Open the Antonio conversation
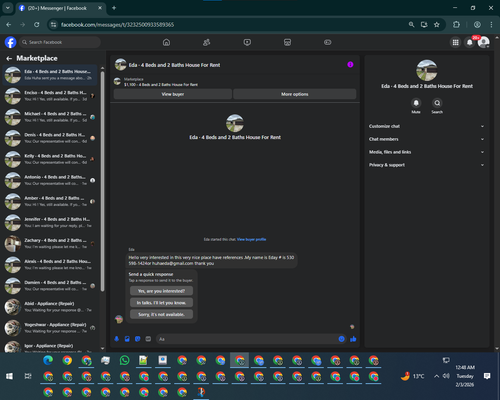Screen dimensions: 500x400 pyautogui.click(x=50, y=180)
